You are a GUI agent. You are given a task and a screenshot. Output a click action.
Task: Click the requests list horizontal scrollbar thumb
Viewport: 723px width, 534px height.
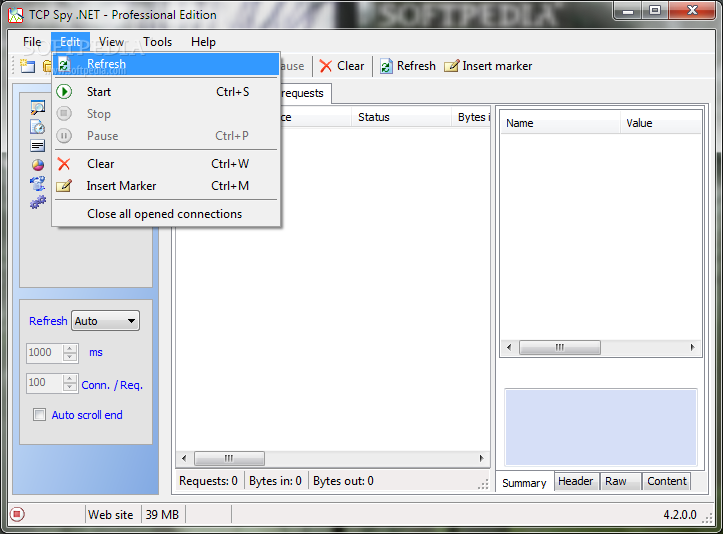[229, 458]
